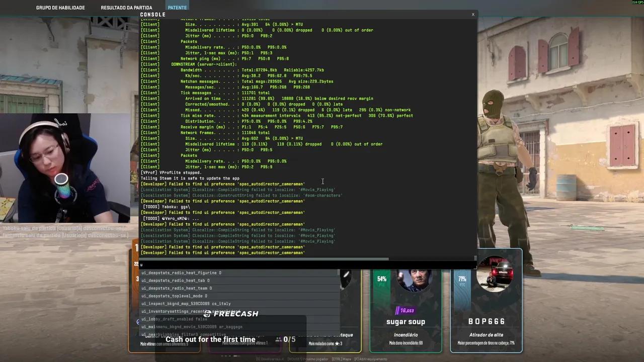The image size is (644, 362).
Task: Click the sugar soup player name
Action: tap(406, 322)
